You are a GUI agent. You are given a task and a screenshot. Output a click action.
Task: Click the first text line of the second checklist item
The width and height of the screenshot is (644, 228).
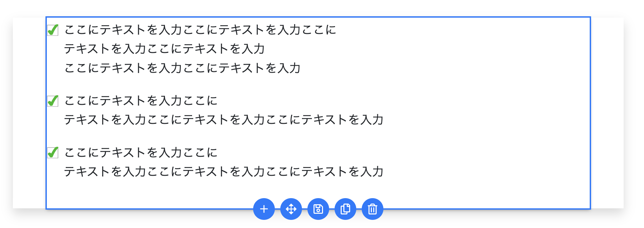tap(140, 101)
